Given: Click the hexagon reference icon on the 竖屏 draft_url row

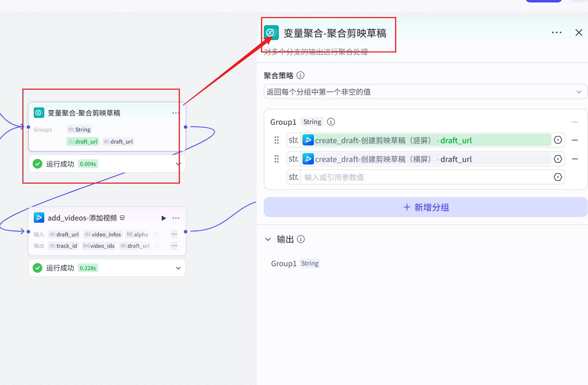Looking at the screenshot, I should point(558,140).
